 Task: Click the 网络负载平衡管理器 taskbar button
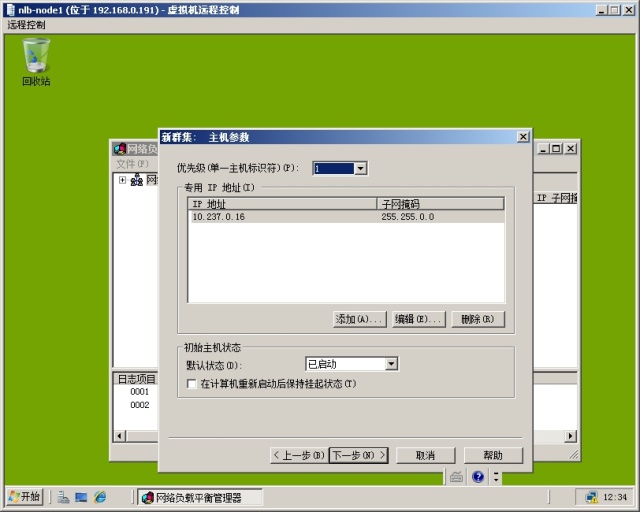[199, 497]
